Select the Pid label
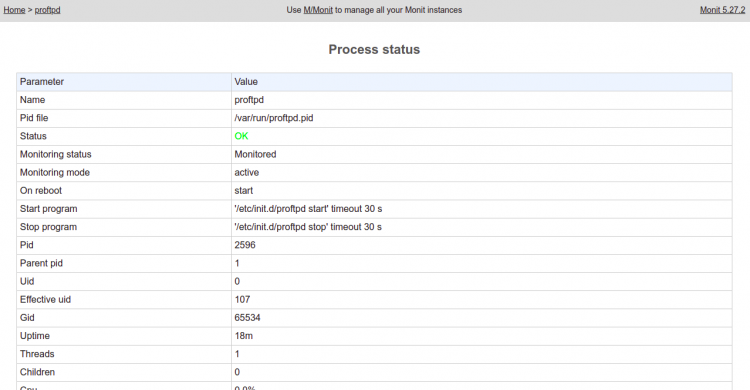The image size is (750, 390). click(27, 245)
